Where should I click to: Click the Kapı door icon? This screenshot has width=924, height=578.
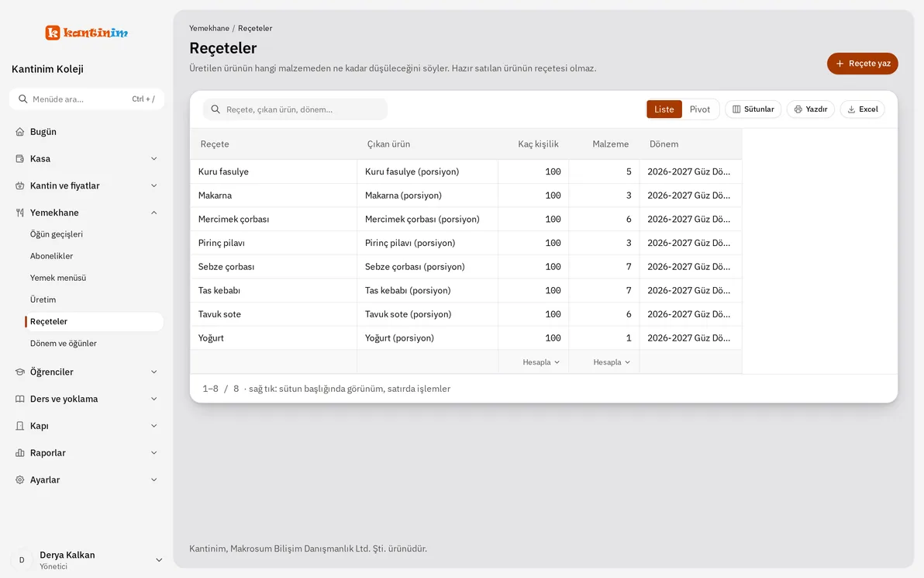pyautogui.click(x=19, y=426)
